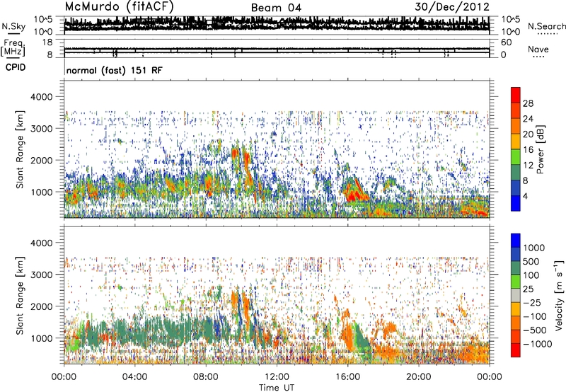Select the 1000 tick on velocity panel axis
Viewport: 566px width, 392px height.
(41, 338)
